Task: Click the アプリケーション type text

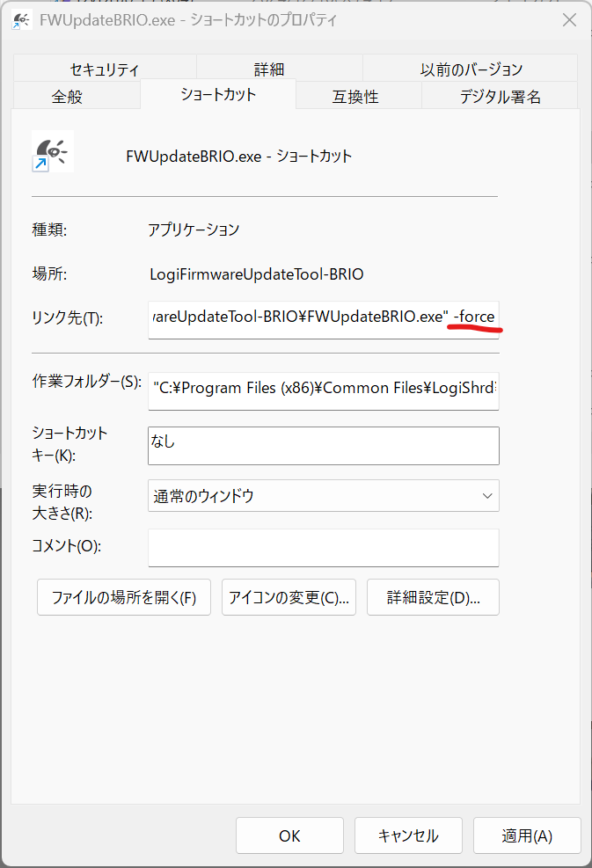Action: tap(194, 230)
